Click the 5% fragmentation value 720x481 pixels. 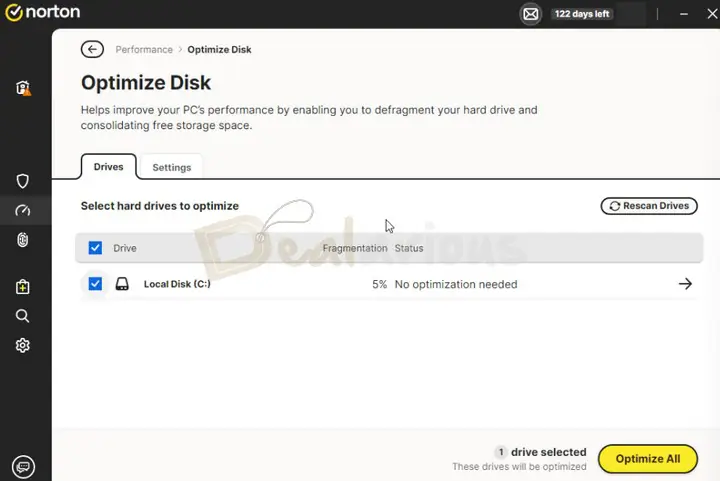coord(379,285)
